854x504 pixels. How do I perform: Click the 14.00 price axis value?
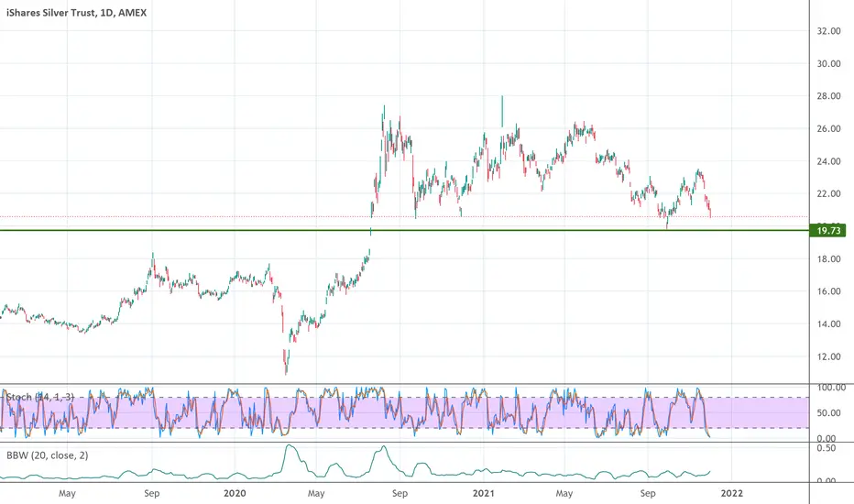[828, 324]
